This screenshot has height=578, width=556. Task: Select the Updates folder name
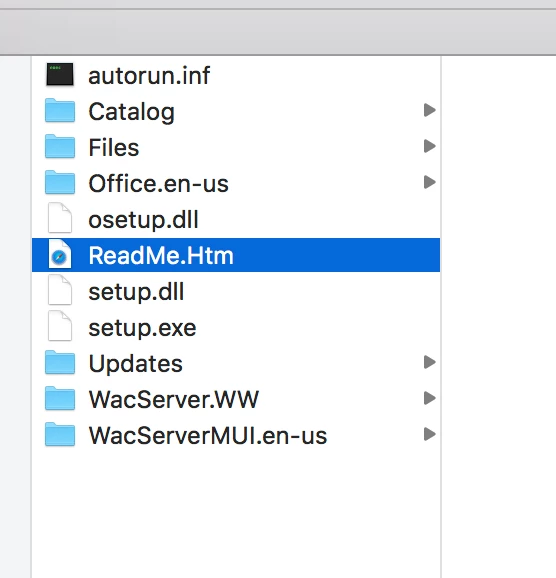[135, 364]
